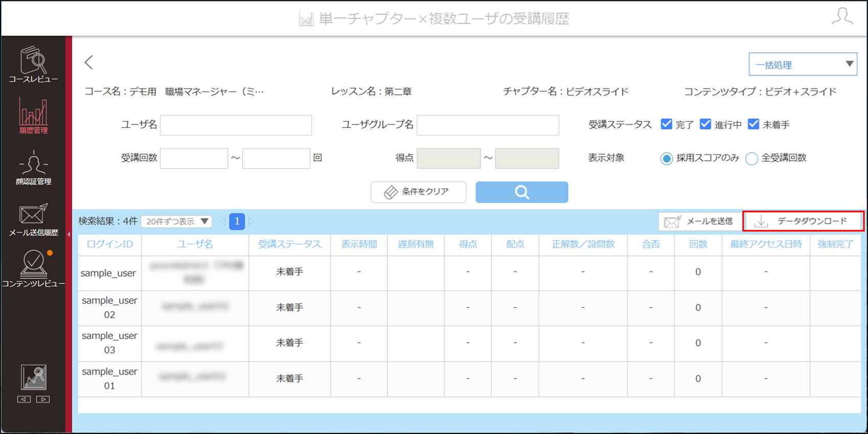Viewport: 868px width, 434px height.
Task: Click the 条件をクリア button
Action: (418, 192)
